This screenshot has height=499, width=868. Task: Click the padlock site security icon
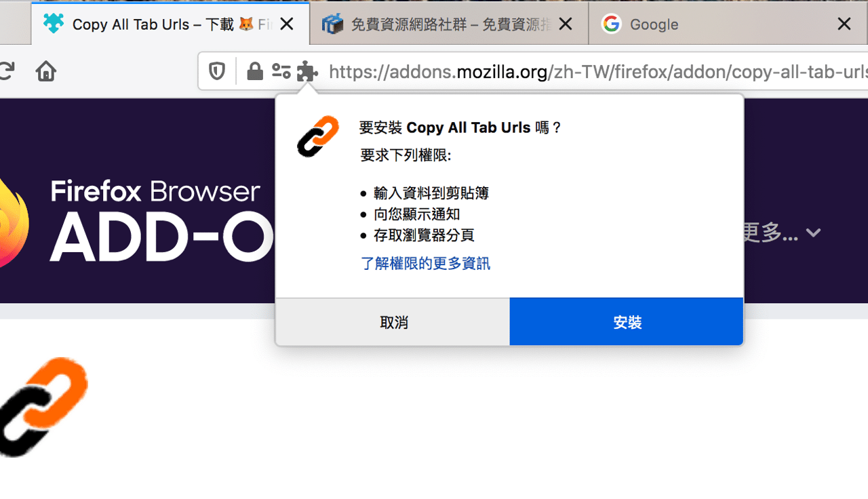254,71
